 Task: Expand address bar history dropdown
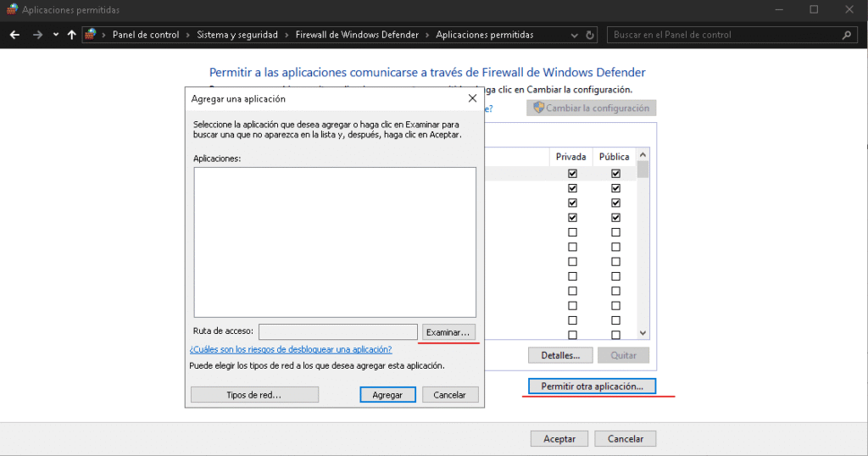pos(575,35)
